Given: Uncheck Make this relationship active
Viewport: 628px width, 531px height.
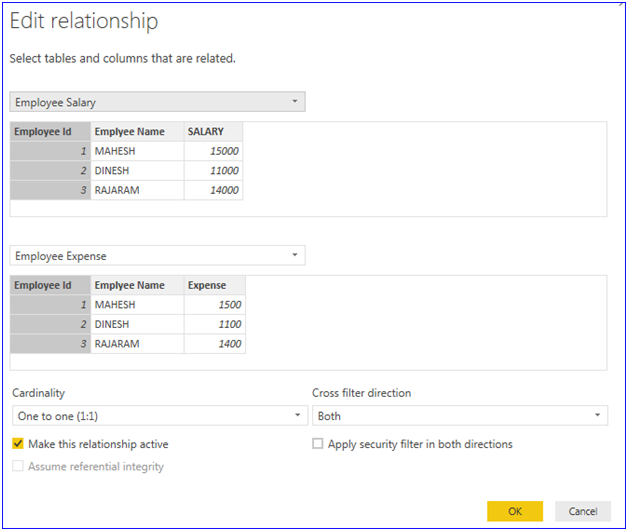Looking at the screenshot, I should pos(19,444).
